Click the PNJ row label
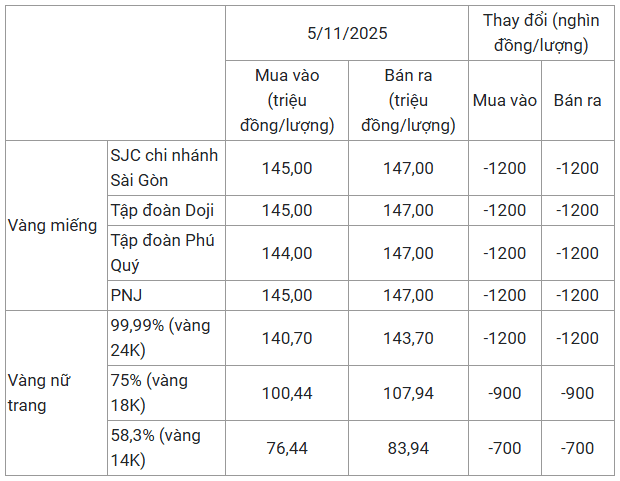The image size is (620, 481). click(x=126, y=295)
